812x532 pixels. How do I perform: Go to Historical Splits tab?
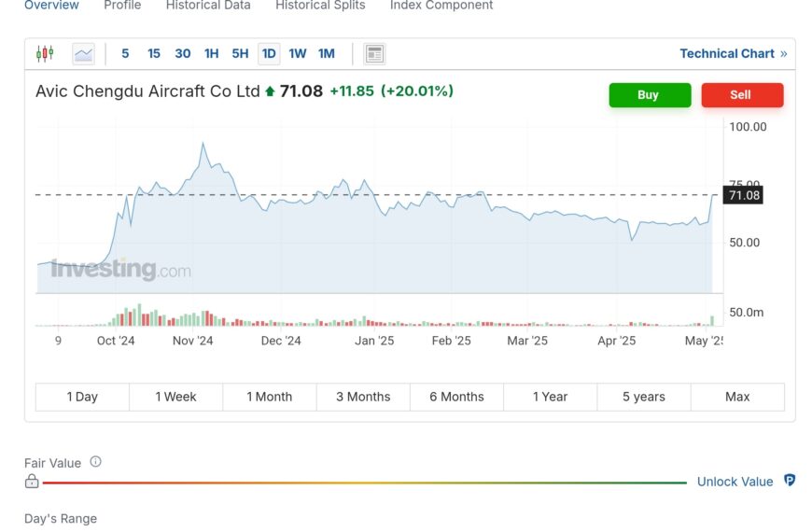pos(320,6)
